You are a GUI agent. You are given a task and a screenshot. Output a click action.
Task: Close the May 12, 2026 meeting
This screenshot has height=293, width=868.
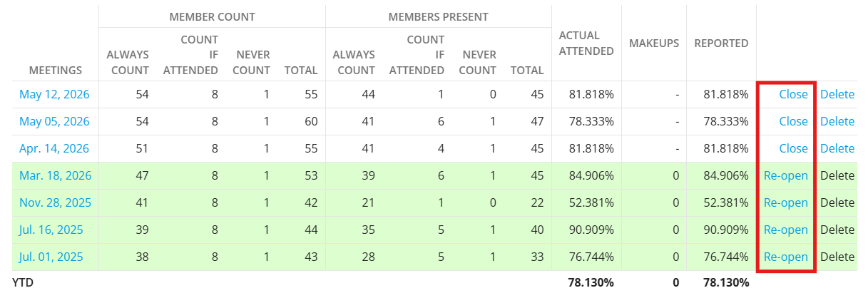[793, 94]
